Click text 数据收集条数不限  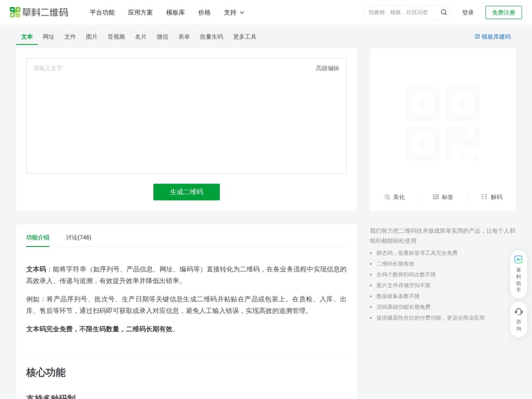tap(398, 296)
